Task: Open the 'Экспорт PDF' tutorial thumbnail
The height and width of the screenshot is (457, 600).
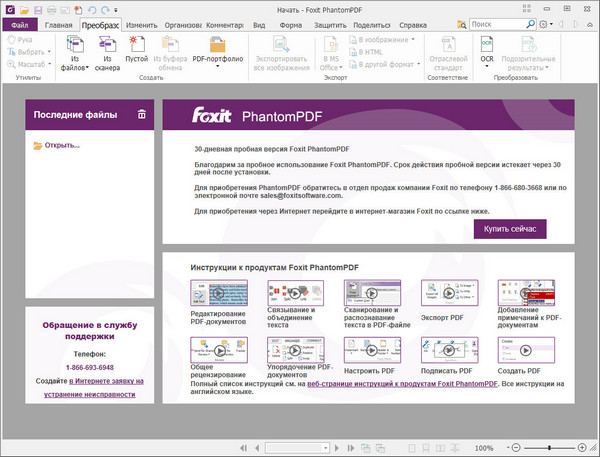Action: (447, 293)
